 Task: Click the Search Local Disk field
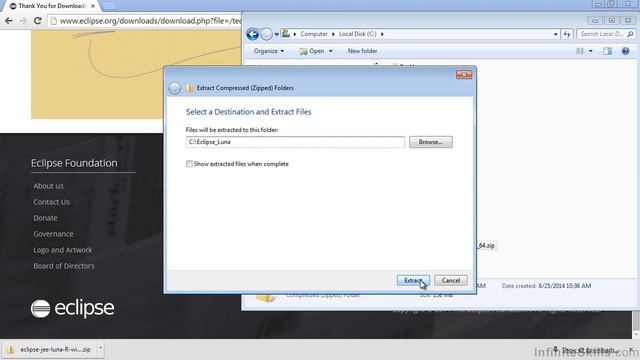(601, 34)
